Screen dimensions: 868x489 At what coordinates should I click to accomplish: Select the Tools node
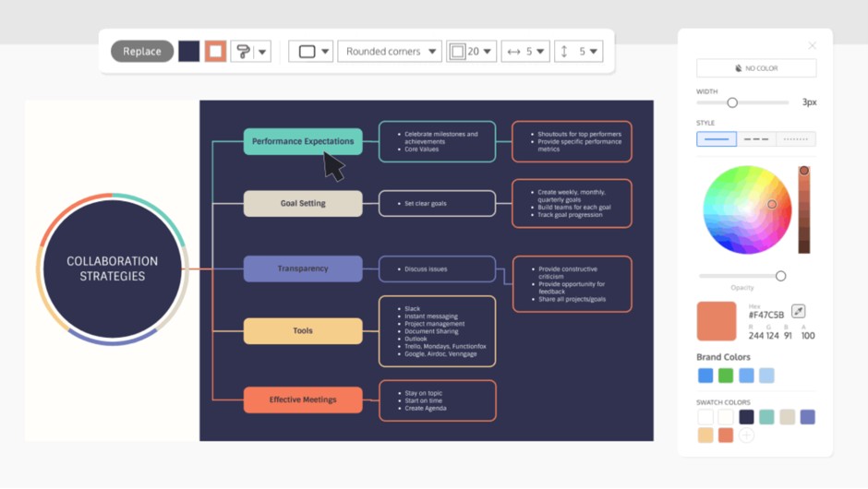[x=303, y=330]
